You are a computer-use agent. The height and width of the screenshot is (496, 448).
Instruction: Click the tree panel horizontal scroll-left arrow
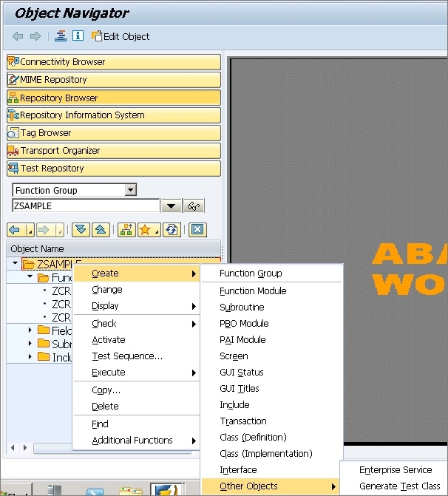coord(13,448)
